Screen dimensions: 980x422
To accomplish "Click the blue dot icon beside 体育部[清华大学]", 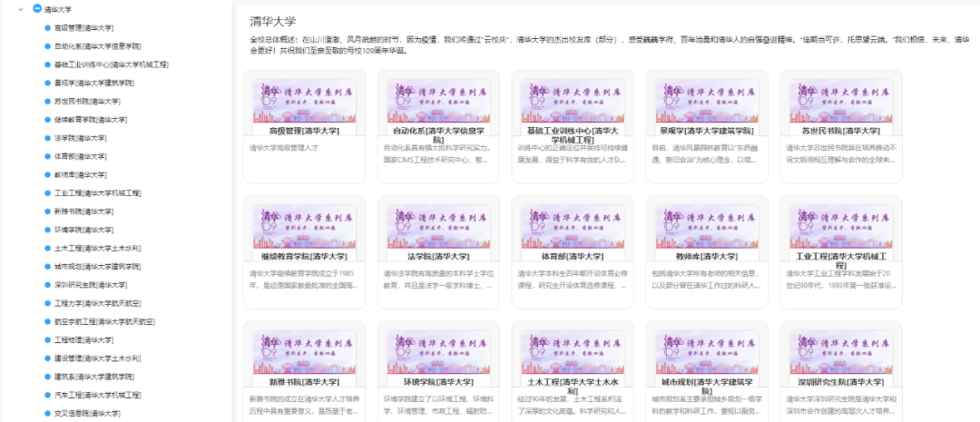I will 47,156.
